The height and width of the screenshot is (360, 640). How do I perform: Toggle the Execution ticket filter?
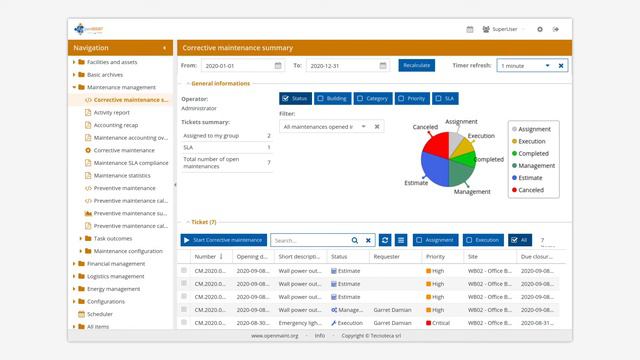[x=483, y=240]
